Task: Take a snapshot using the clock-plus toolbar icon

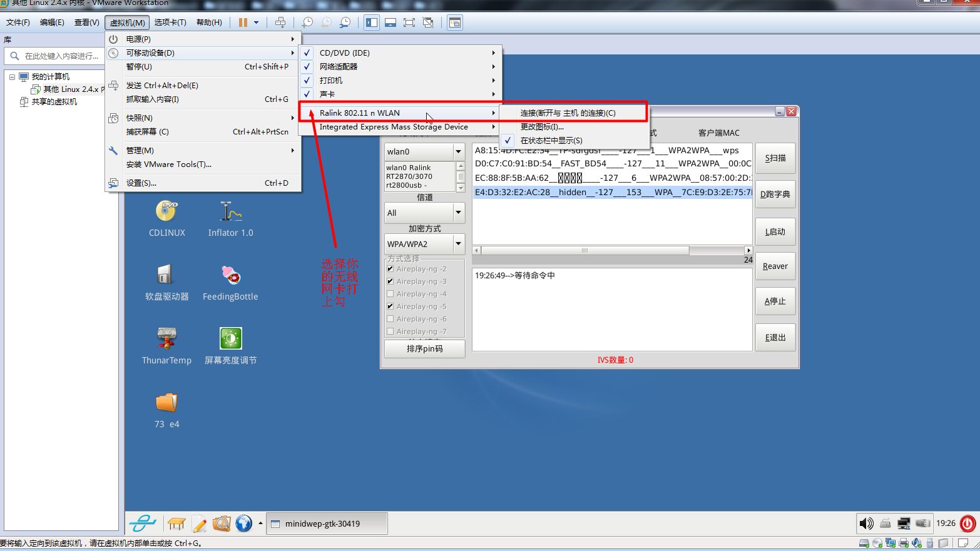Action: click(x=307, y=22)
